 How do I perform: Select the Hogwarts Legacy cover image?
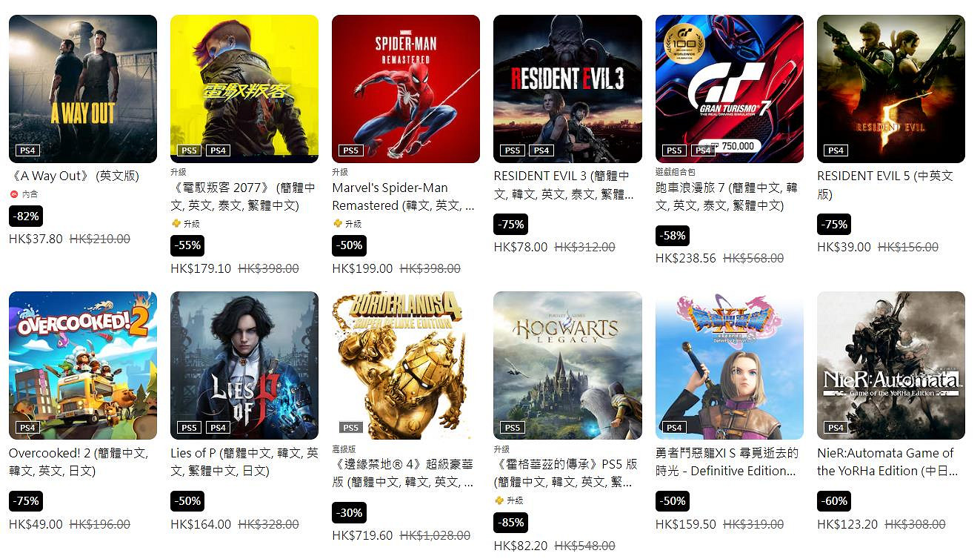pyautogui.click(x=568, y=365)
